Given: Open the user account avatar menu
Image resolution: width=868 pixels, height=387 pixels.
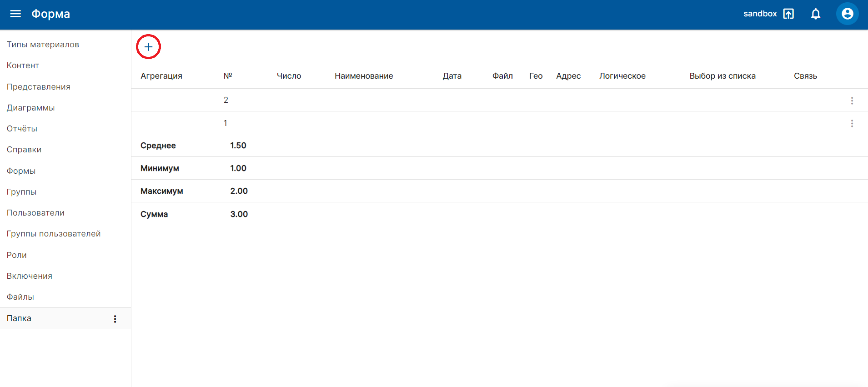Looking at the screenshot, I should [847, 14].
